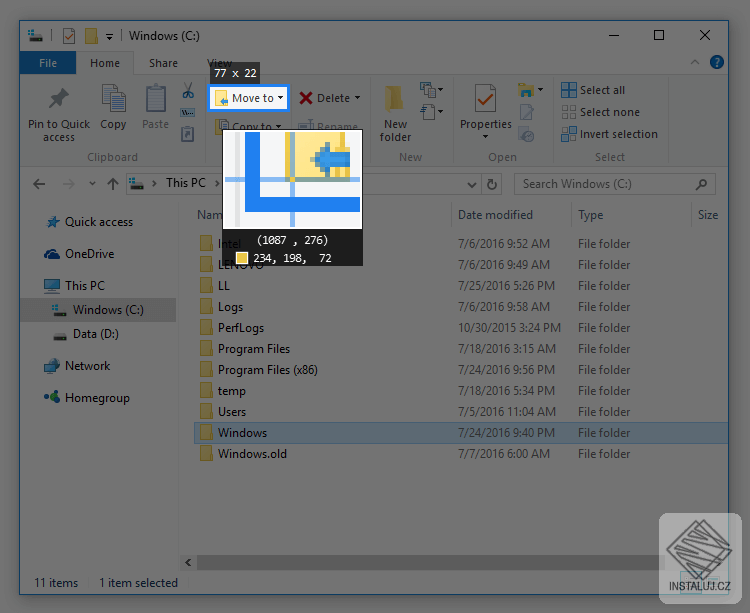Select the Logs folder
750x613 pixels.
[x=231, y=307]
